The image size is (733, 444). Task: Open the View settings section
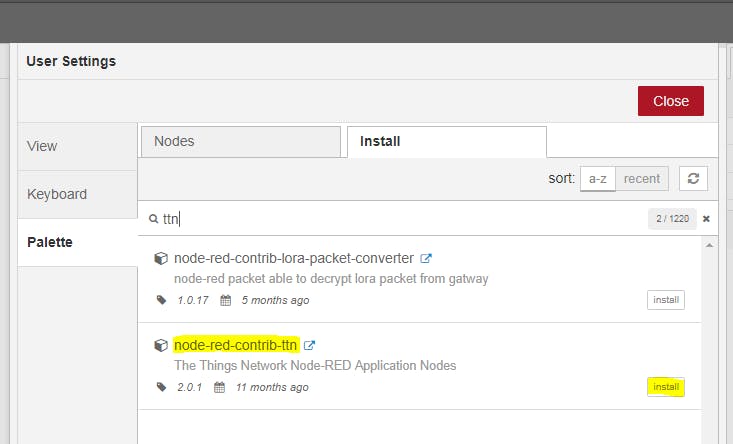click(x=78, y=146)
